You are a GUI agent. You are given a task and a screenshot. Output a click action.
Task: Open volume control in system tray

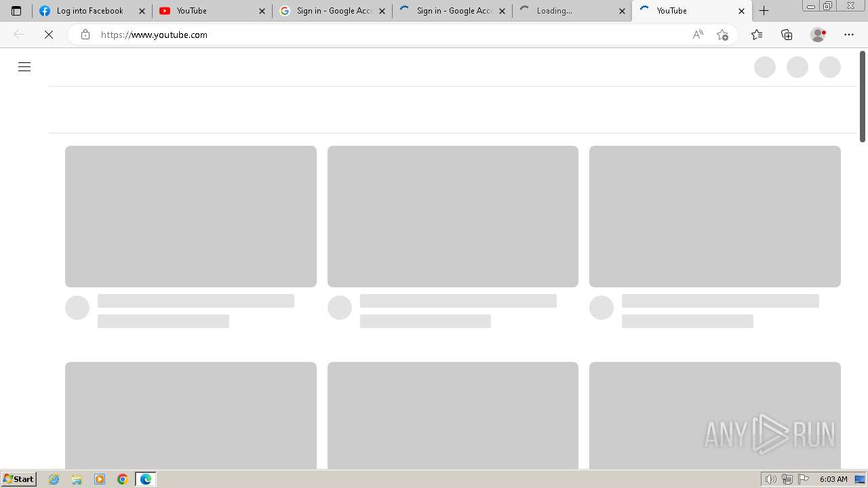click(771, 479)
